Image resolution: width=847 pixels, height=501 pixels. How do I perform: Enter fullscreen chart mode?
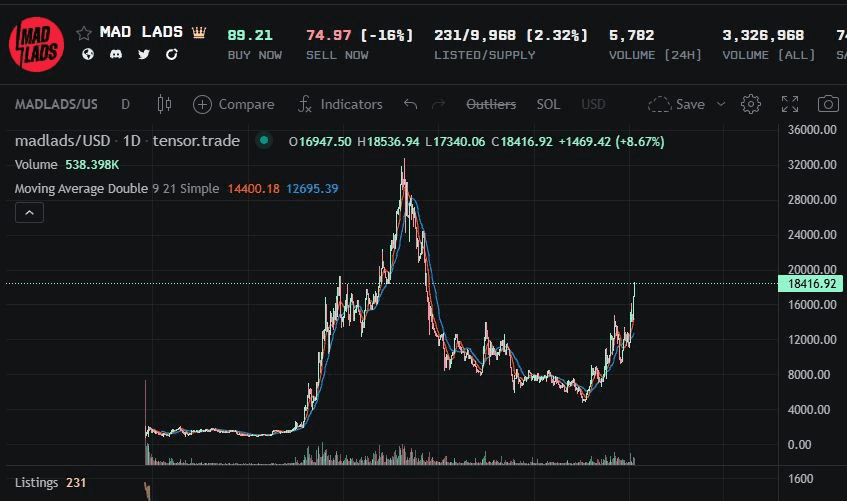[x=790, y=104]
